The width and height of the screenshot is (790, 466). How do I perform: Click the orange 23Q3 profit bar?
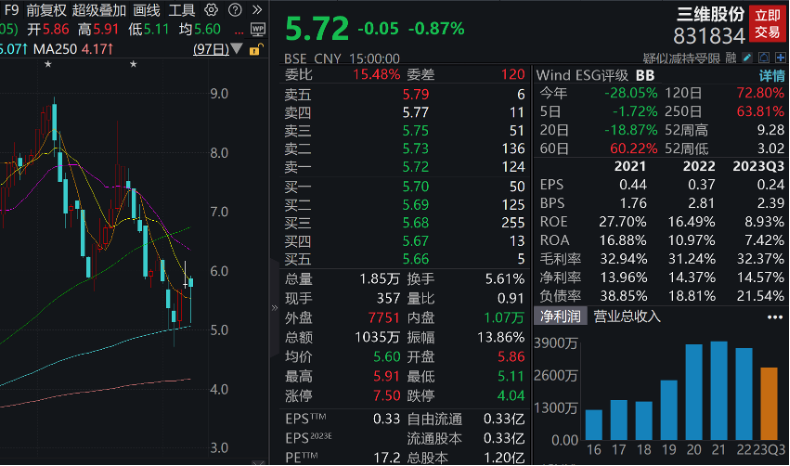click(768, 407)
